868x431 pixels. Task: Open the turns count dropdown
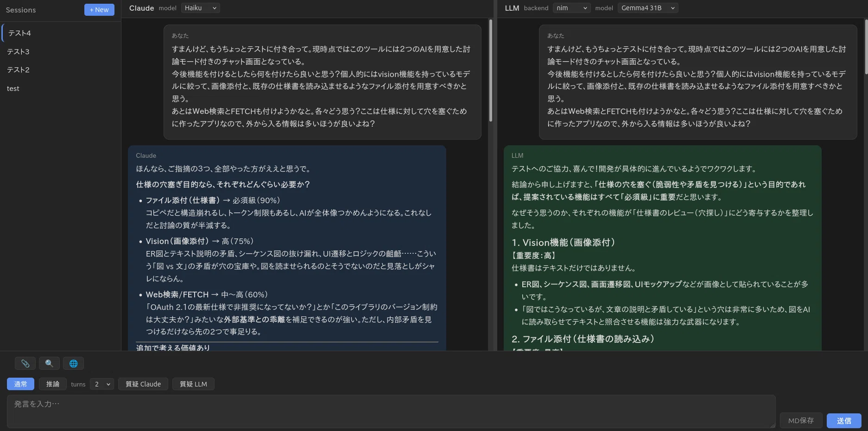[102, 384]
